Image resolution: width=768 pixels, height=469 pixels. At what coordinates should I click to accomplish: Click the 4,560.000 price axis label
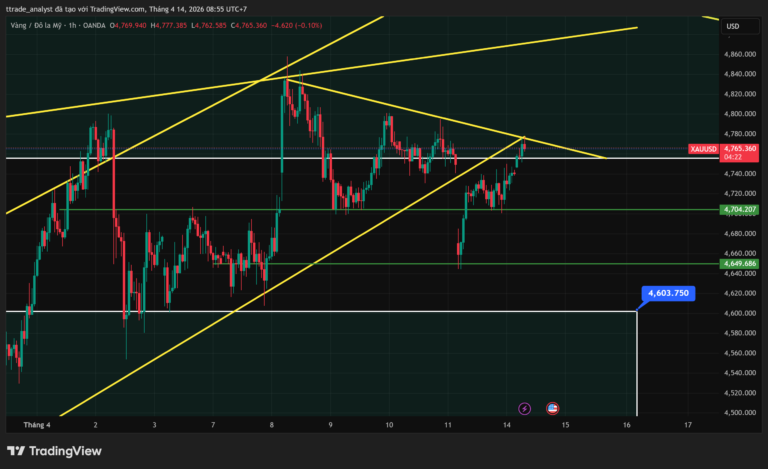coord(740,353)
